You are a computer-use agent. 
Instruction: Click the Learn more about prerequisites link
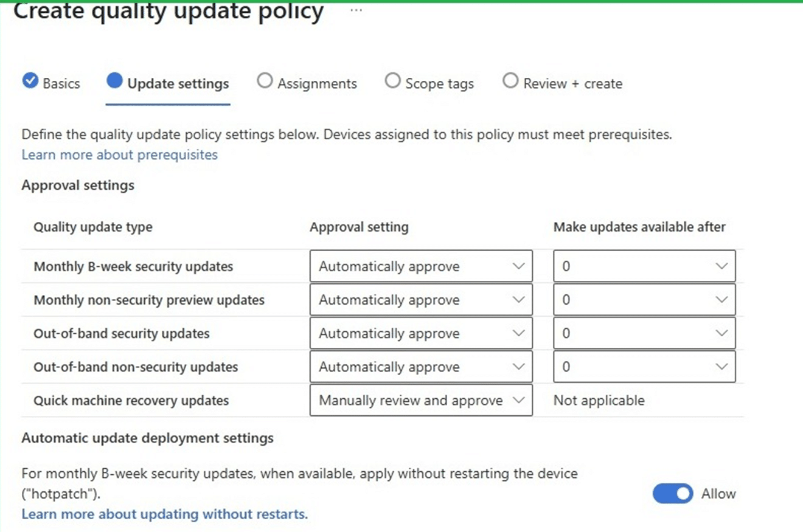(x=119, y=154)
